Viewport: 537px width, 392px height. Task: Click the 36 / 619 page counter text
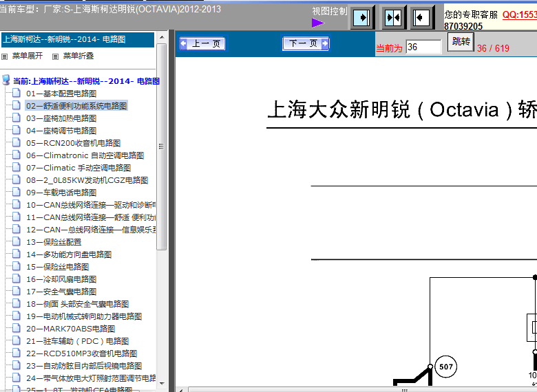tap(493, 48)
